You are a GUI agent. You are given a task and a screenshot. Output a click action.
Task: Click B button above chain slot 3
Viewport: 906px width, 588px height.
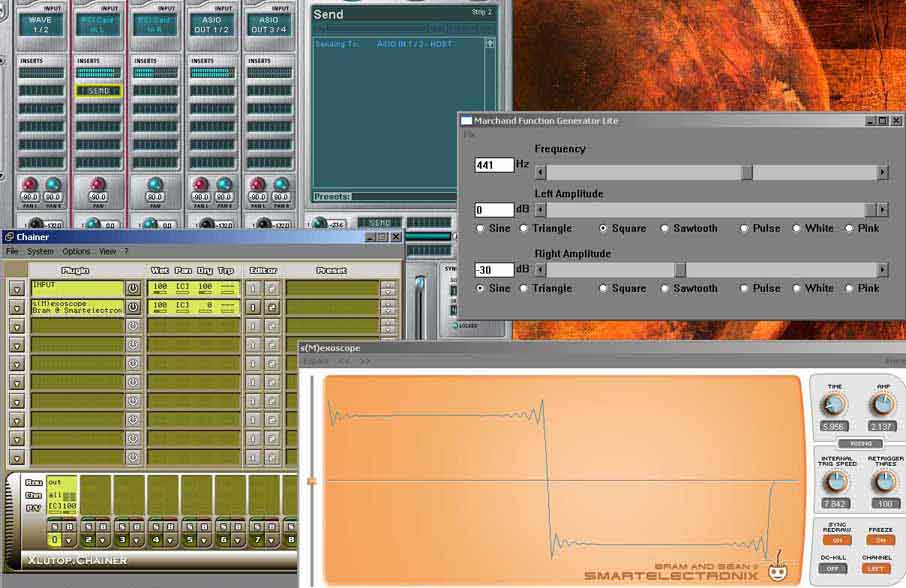[137, 526]
